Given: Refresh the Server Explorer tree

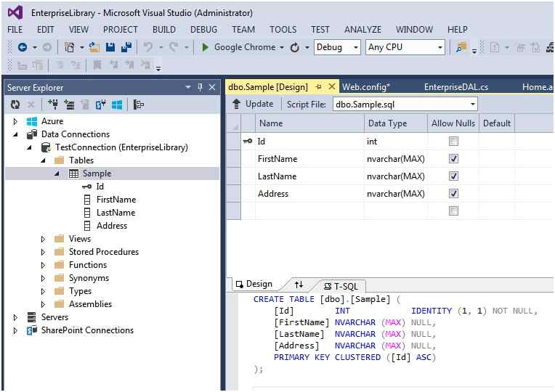Looking at the screenshot, I should (15, 105).
